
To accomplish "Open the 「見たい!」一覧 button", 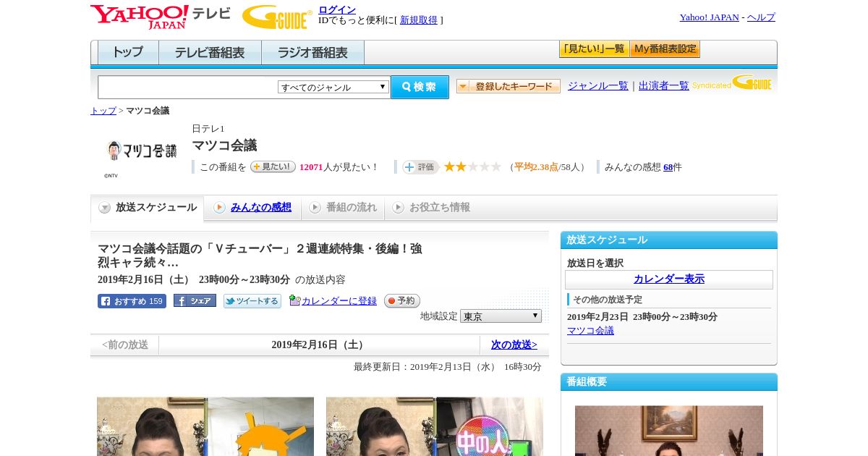I will point(594,49).
